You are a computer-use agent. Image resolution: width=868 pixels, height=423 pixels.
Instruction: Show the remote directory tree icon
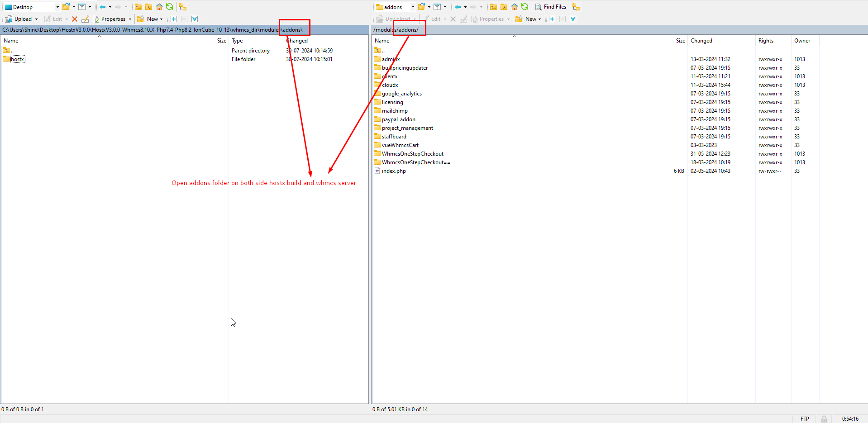(x=576, y=7)
